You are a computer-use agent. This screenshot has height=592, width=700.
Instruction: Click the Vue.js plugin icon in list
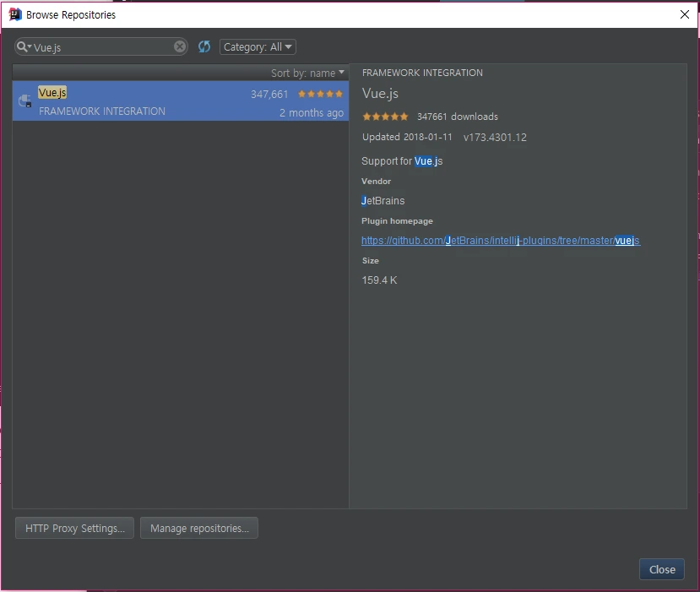(x=25, y=100)
